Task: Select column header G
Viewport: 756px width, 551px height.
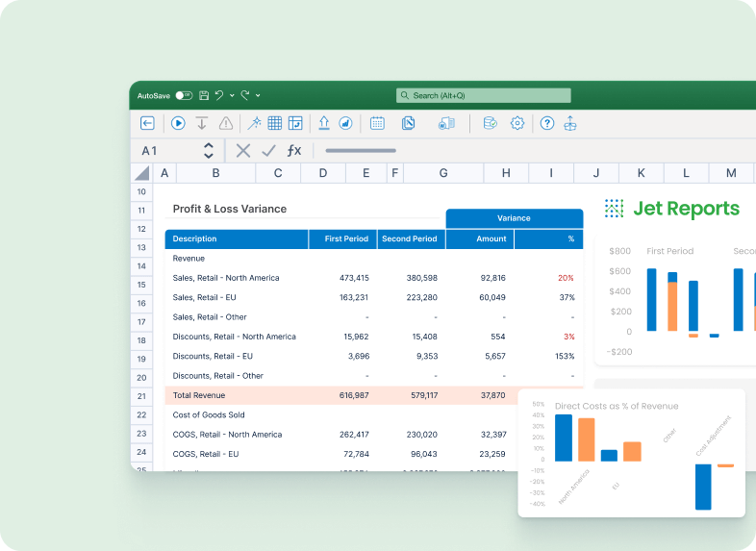Action: [443, 173]
